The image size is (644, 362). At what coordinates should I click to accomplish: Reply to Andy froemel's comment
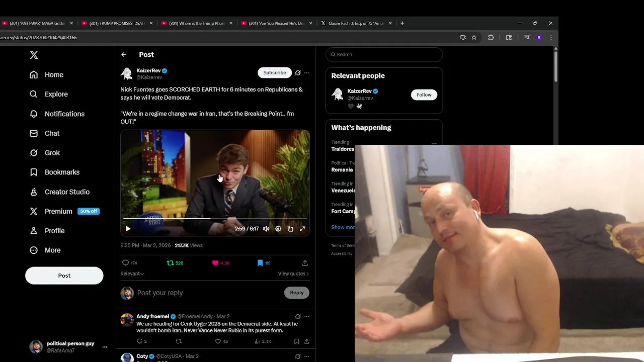click(141, 341)
